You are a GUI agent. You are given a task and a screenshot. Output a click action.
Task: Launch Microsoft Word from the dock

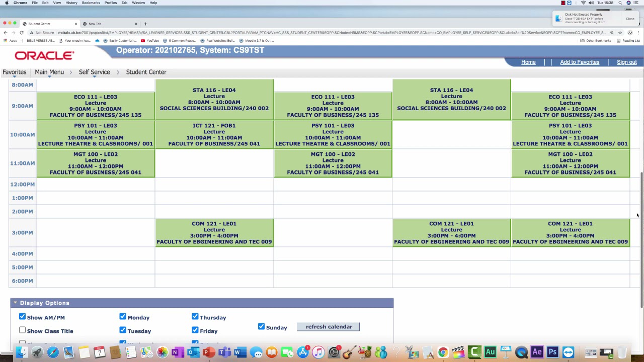pyautogui.click(x=240, y=352)
